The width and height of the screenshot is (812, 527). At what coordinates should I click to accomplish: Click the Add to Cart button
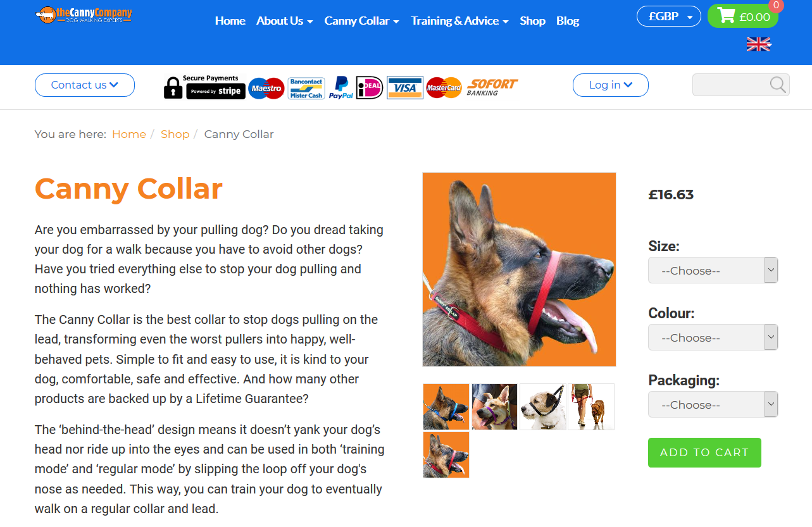pos(704,452)
